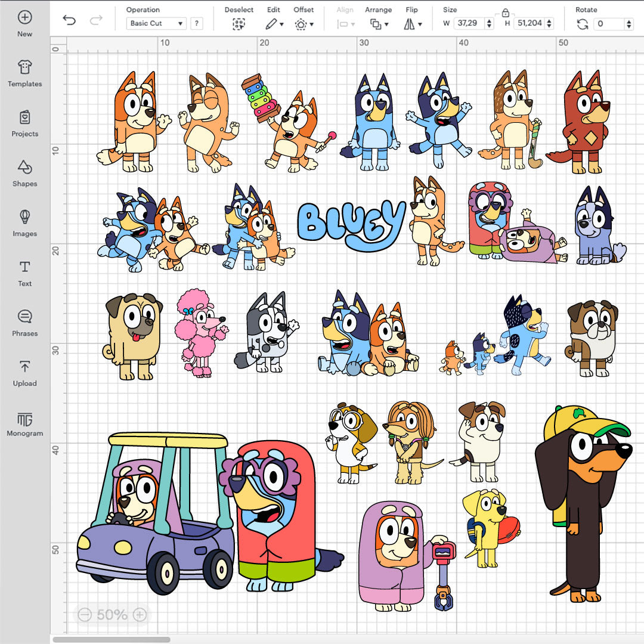
Task: Click the 50% zoom level label
Action: (x=112, y=614)
